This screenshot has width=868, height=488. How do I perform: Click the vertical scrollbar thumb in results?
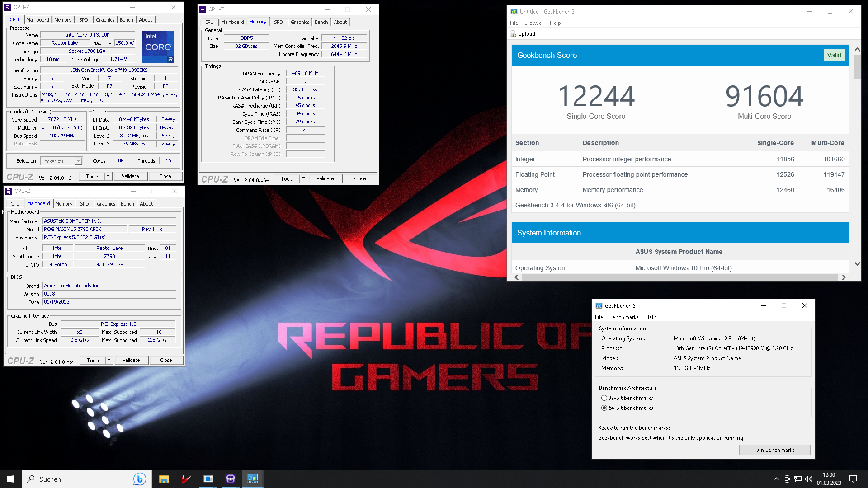pos(857,67)
